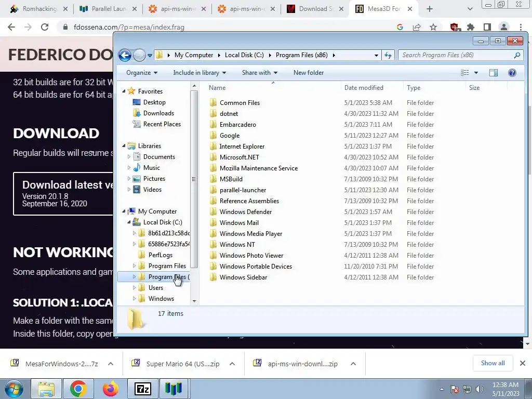Open the 7-Zip taskbar icon
The image size is (532, 399).
(142, 389)
